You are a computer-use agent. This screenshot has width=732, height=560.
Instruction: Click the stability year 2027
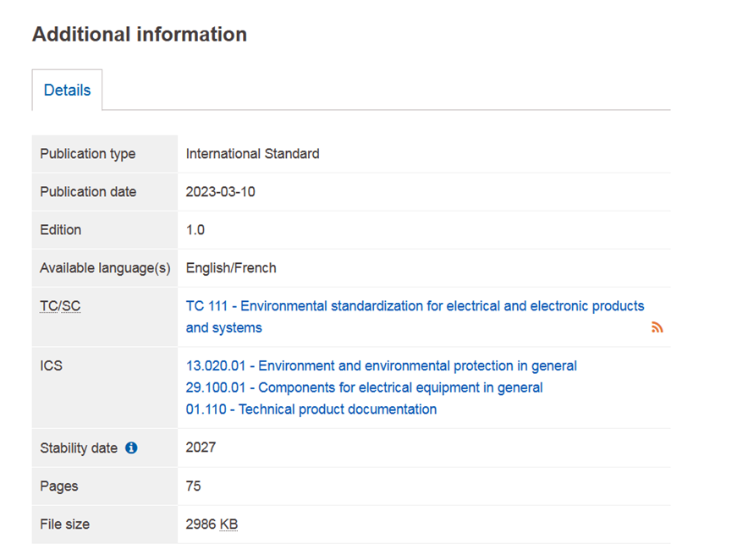click(x=201, y=447)
